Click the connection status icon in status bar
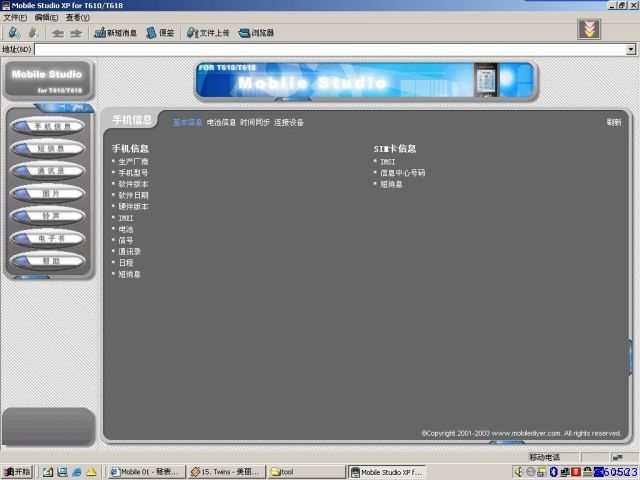 click(617, 457)
